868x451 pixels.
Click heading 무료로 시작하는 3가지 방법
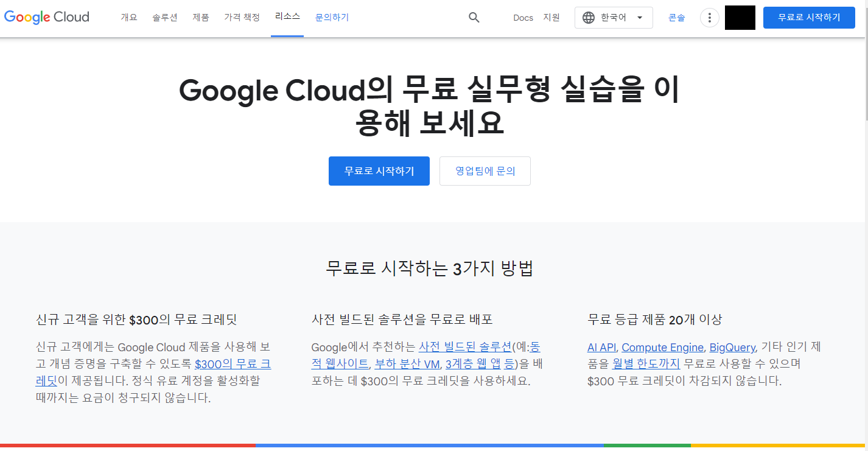pyautogui.click(x=430, y=268)
